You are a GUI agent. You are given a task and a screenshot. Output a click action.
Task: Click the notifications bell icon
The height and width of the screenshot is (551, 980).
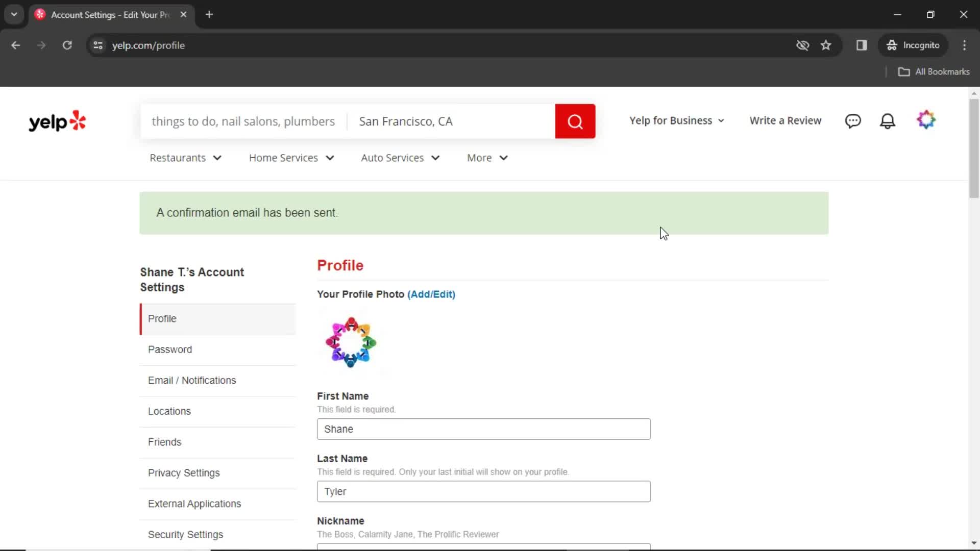pos(888,120)
